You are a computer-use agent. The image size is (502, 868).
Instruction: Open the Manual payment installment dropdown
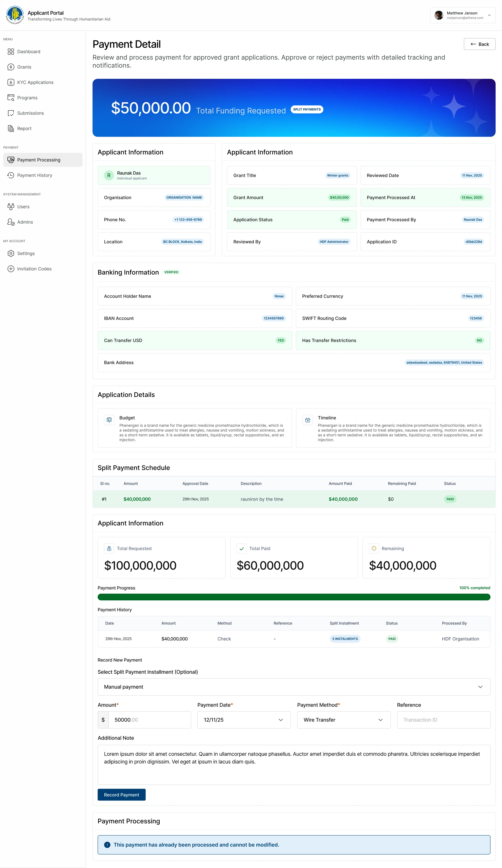pos(293,687)
